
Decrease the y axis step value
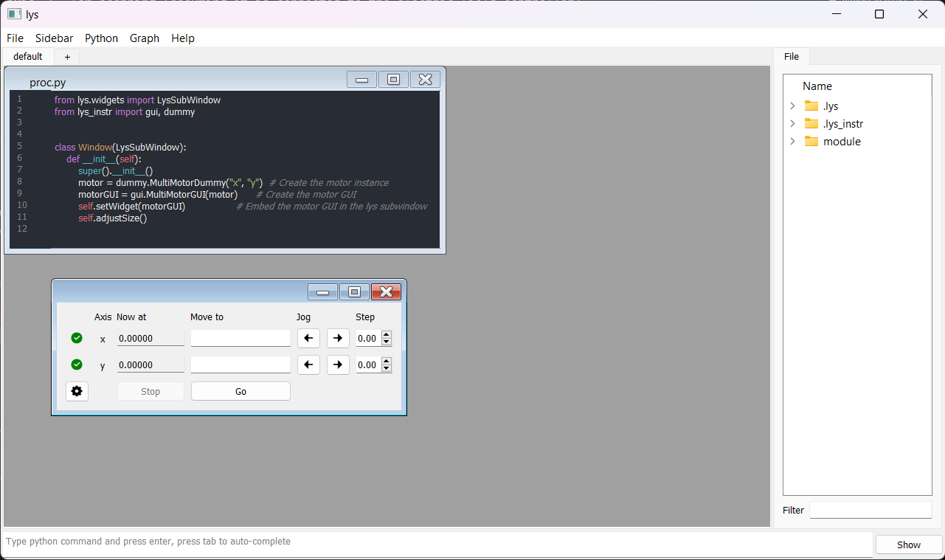[x=387, y=369]
